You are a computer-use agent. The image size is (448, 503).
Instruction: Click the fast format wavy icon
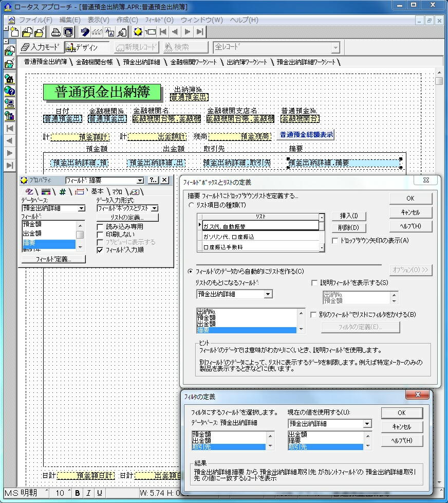click(97, 32)
